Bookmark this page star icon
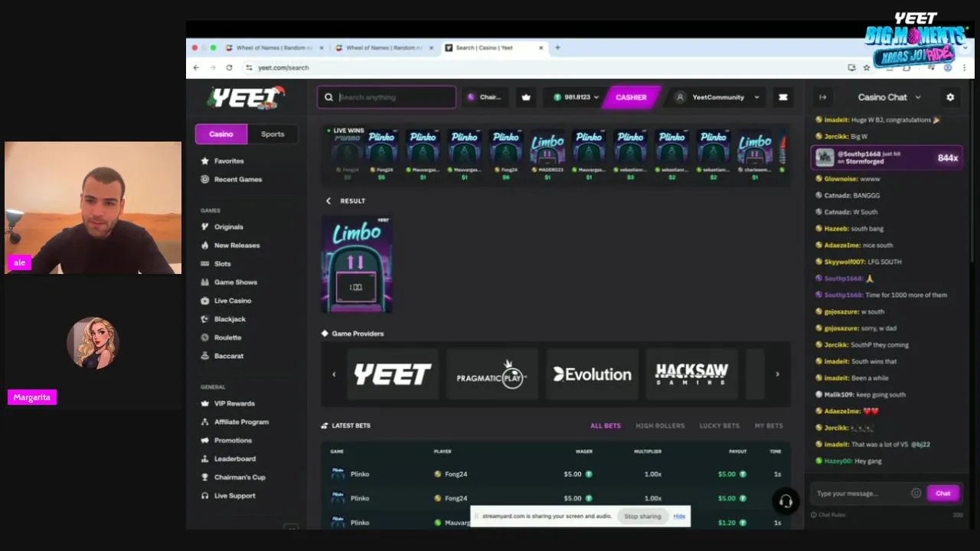This screenshot has width=980, height=551. coord(867,67)
